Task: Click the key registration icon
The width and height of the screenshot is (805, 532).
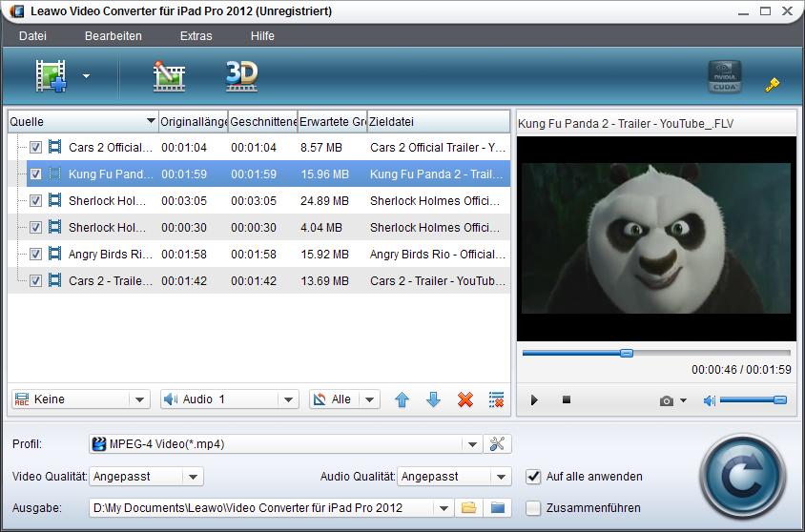Action: (x=773, y=84)
